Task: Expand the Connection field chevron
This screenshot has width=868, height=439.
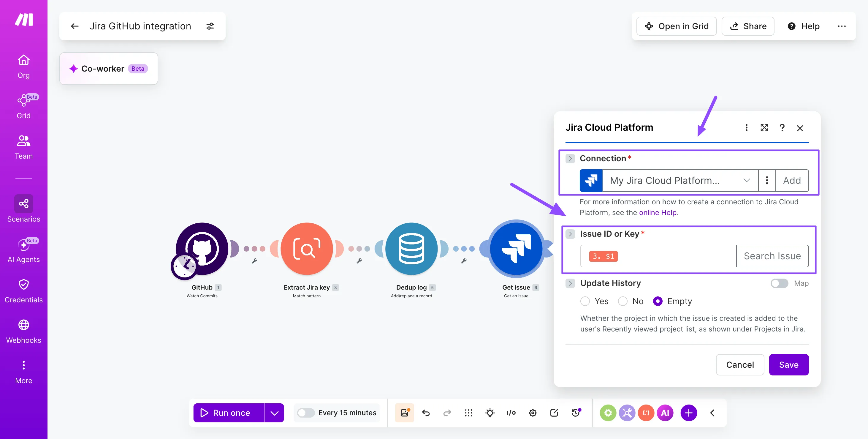Action: pos(570,159)
